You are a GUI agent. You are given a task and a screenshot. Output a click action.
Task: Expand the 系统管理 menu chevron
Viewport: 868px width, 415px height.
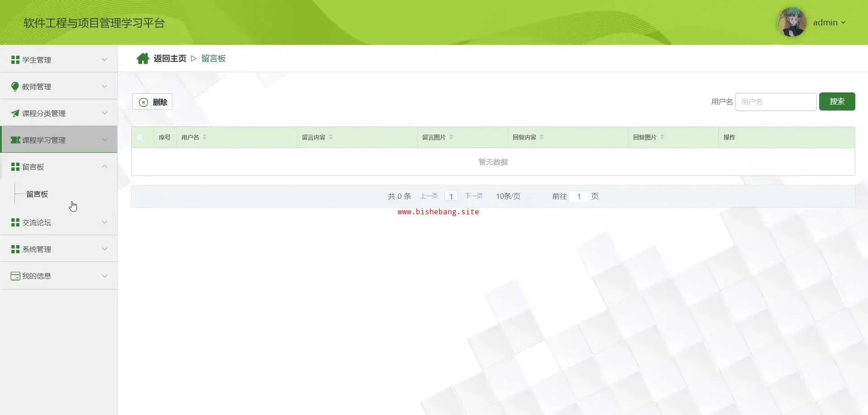(105, 249)
